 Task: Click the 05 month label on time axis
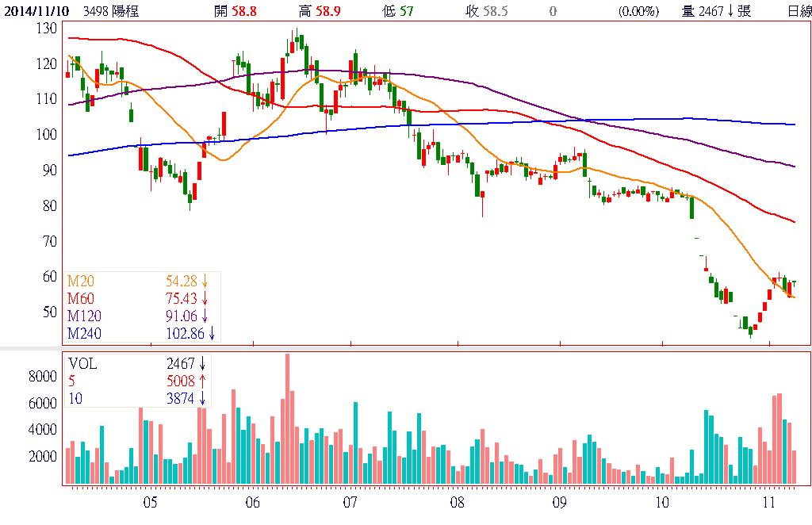click(151, 502)
